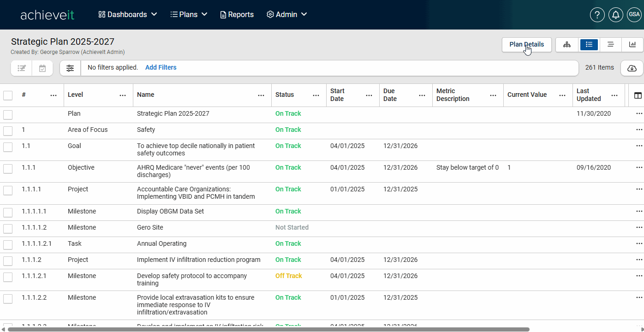Screen dimensions: 644x332
Task: Click the horizontal scrollbar at the bottom
Action: (x=268, y=329)
